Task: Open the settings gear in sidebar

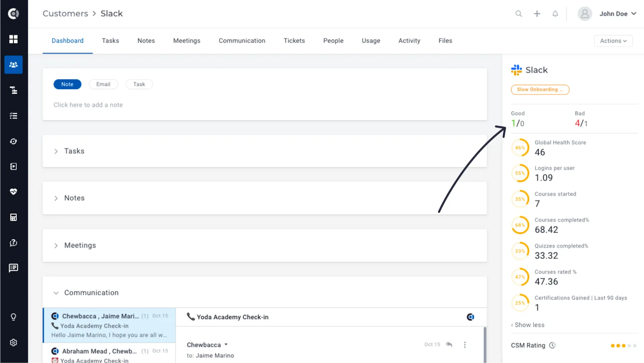Action: coord(13,342)
